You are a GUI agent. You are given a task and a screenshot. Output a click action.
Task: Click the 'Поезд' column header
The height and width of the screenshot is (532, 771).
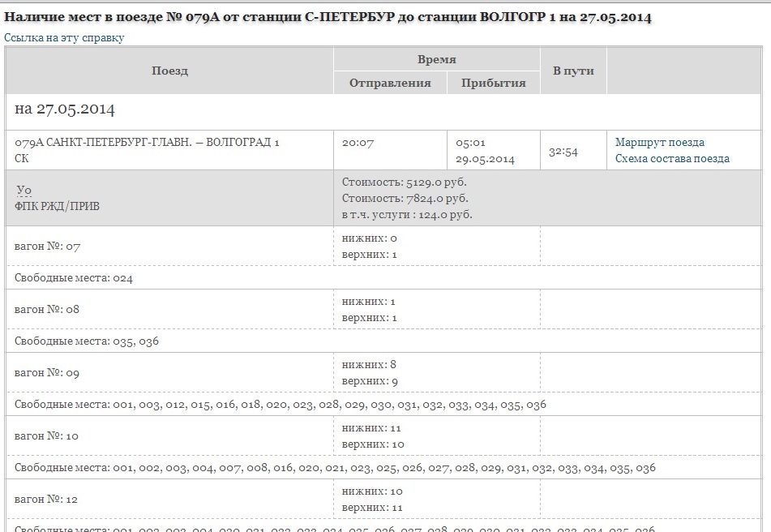169,71
